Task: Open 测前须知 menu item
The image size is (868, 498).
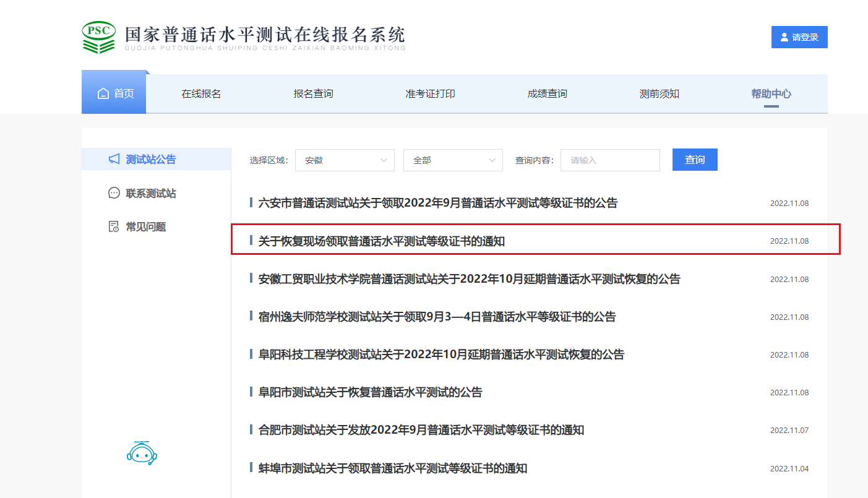Action: pos(659,94)
